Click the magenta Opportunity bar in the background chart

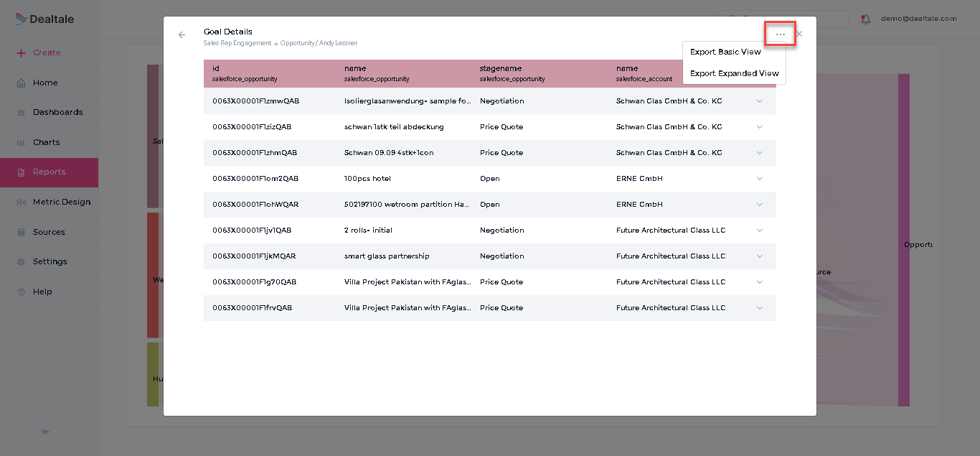903,240
